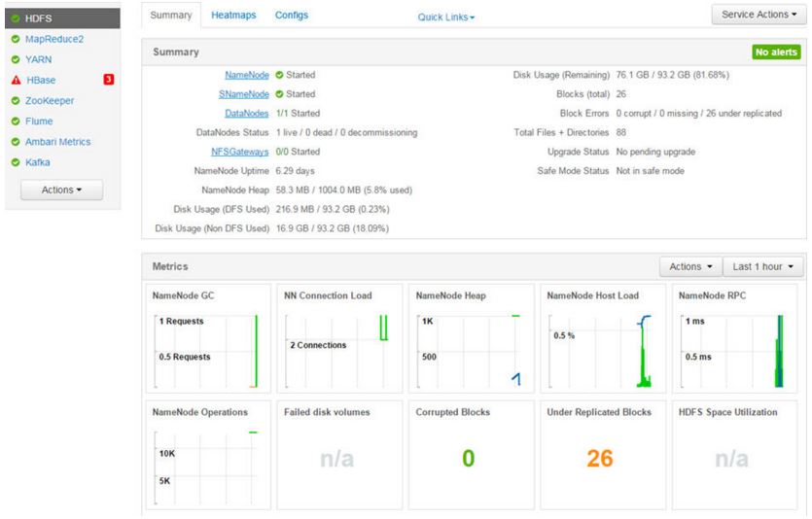Open the Under Replicated Blocks widget

point(600,455)
